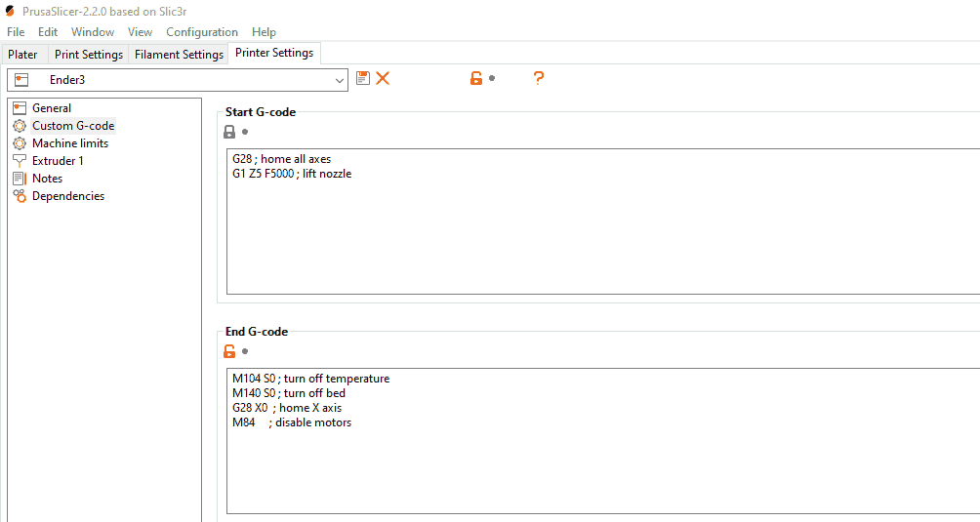
Task: Click the Notes page icon
Action: point(20,178)
